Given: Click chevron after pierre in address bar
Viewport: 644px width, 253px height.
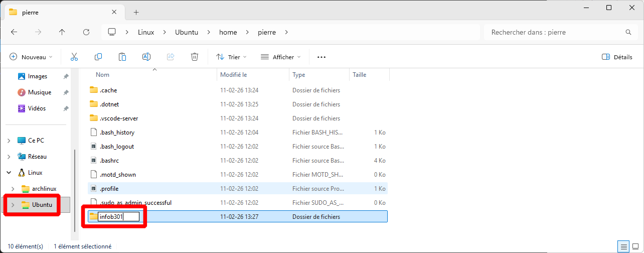Looking at the screenshot, I should (286, 32).
